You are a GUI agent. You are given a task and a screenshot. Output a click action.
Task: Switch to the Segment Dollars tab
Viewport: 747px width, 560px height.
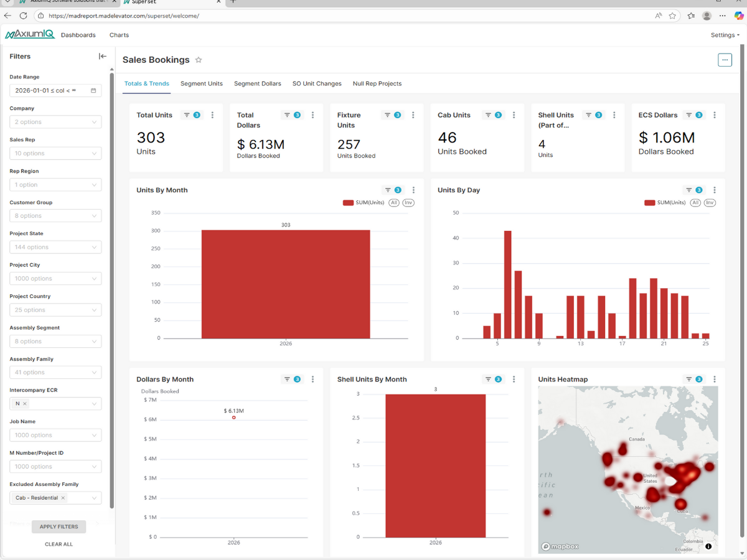257,83
